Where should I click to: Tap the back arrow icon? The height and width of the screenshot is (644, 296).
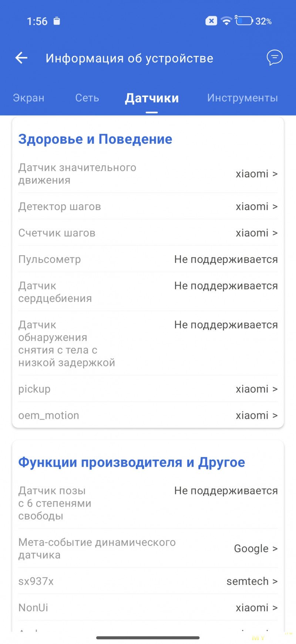21,58
